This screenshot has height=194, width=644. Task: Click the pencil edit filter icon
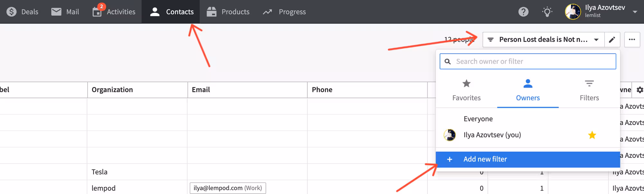[612, 40]
